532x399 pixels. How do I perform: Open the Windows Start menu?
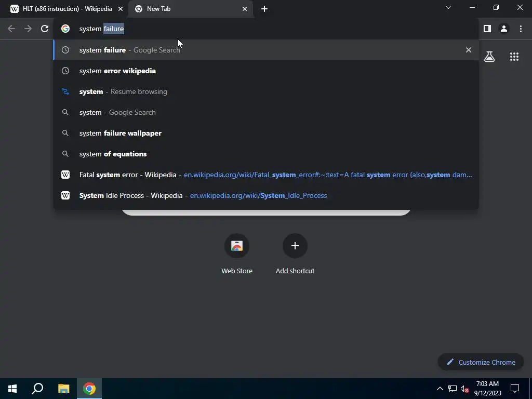tap(12, 389)
